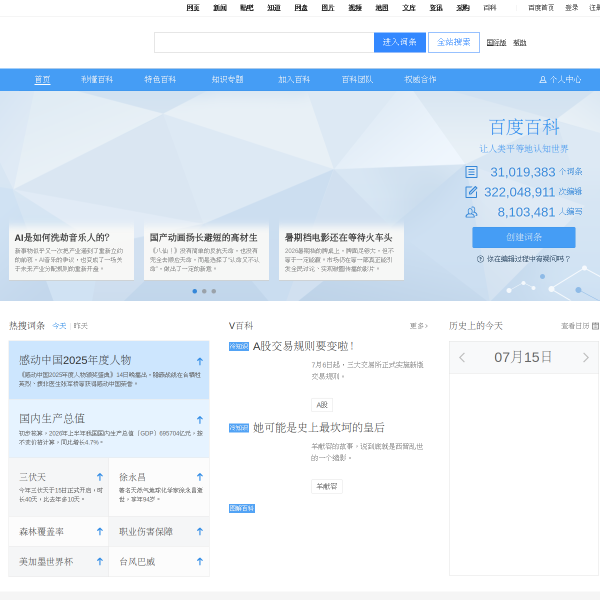Viewport: 600px width, 600px height.
Task: Open 资讯 in the top bar
Action: (x=436, y=8)
